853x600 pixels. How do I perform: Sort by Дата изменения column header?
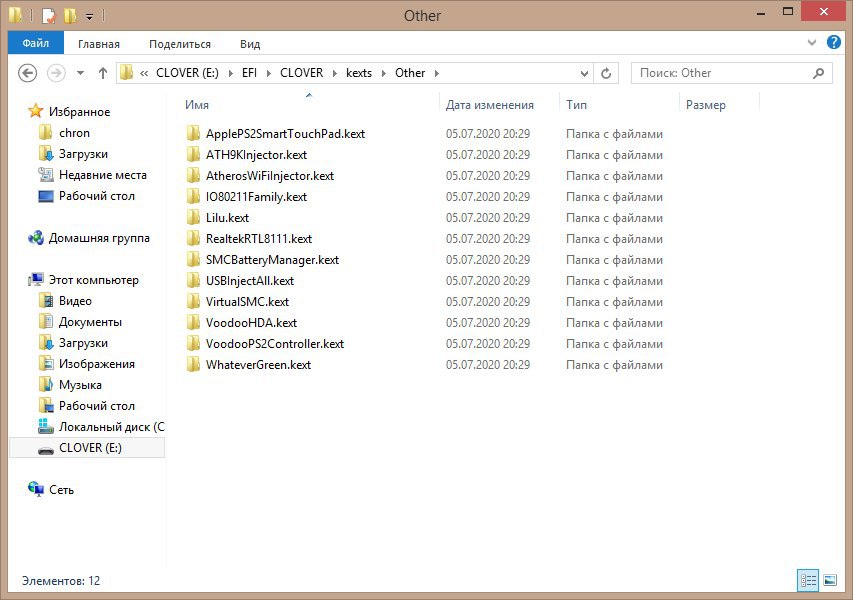click(x=490, y=105)
